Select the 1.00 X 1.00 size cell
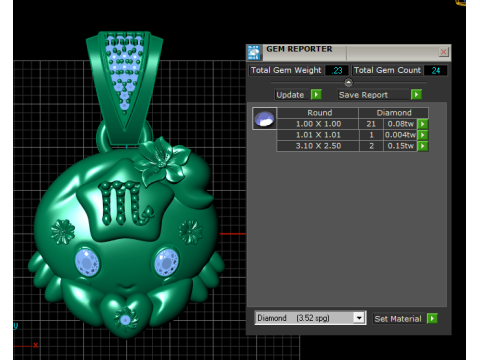The width and height of the screenshot is (480, 360). click(x=318, y=124)
